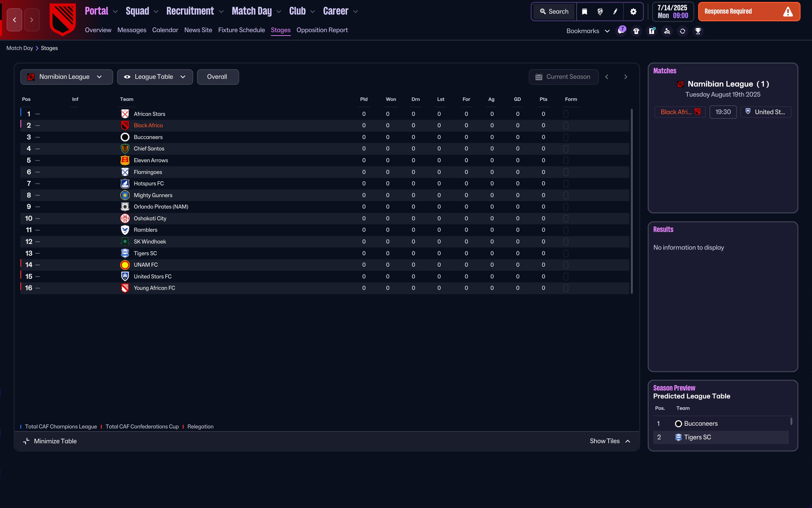Open the transfer notice bookmark icon
The width and height of the screenshot is (812, 508).
point(652,31)
